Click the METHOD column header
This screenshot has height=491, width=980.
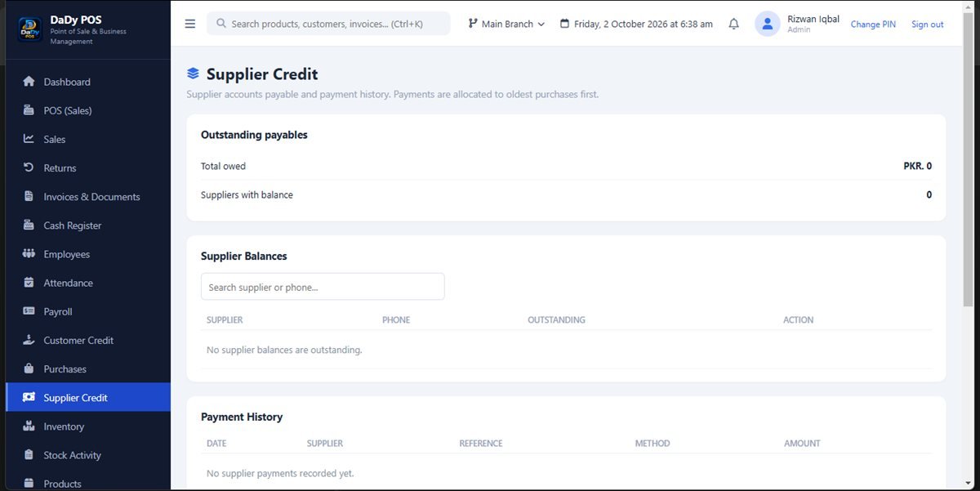coord(653,444)
